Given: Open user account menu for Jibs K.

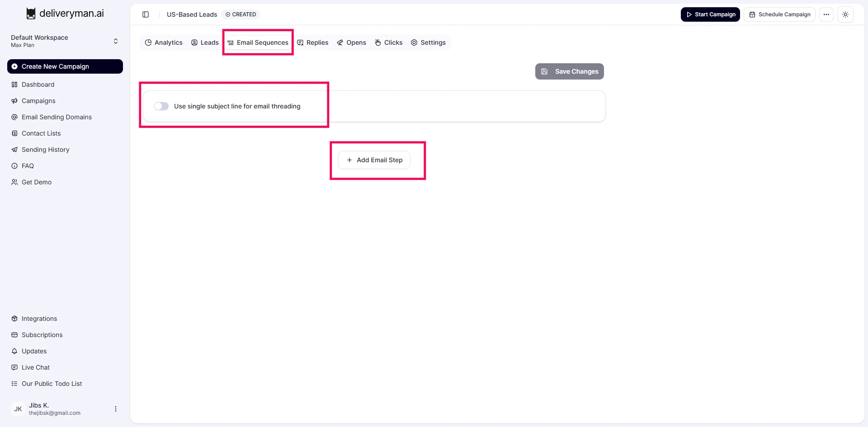Looking at the screenshot, I should [x=116, y=409].
